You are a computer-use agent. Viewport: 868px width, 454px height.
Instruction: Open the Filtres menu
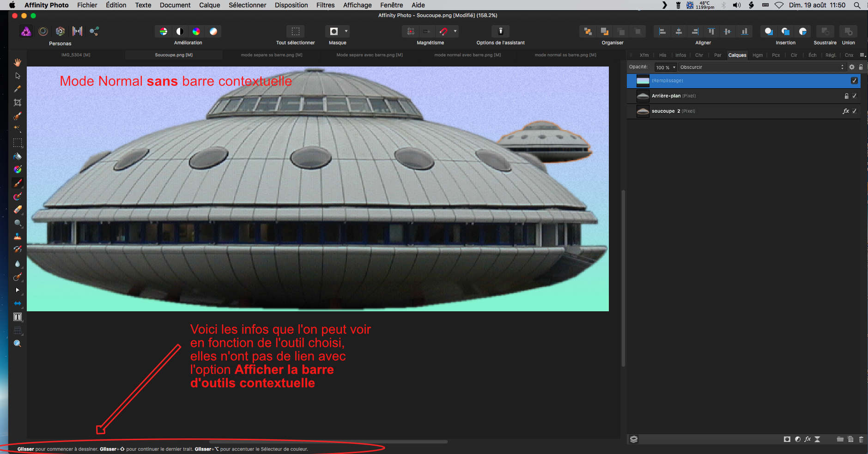pyautogui.click(x=325, y=5)
